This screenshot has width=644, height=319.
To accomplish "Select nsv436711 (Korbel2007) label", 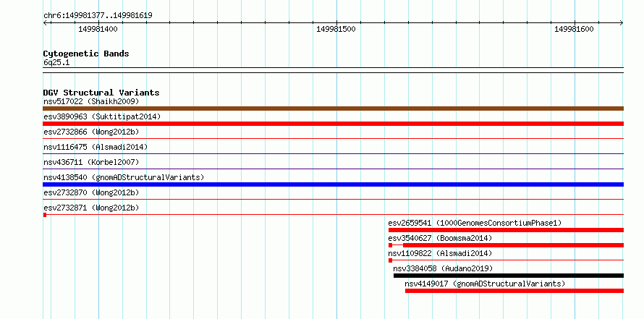I will coord(91,162).
